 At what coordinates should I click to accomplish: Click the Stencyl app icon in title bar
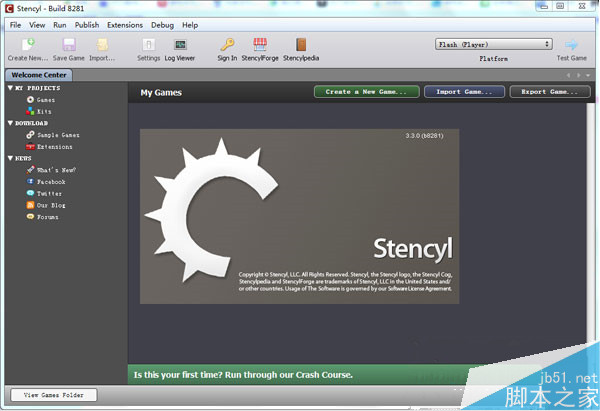(9, 8)
